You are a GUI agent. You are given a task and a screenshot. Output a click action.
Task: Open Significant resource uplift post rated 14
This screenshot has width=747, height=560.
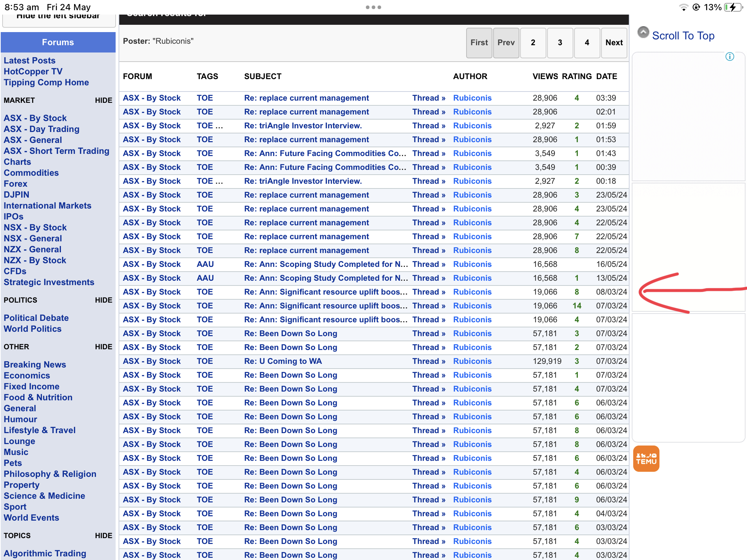pos(326,306)
